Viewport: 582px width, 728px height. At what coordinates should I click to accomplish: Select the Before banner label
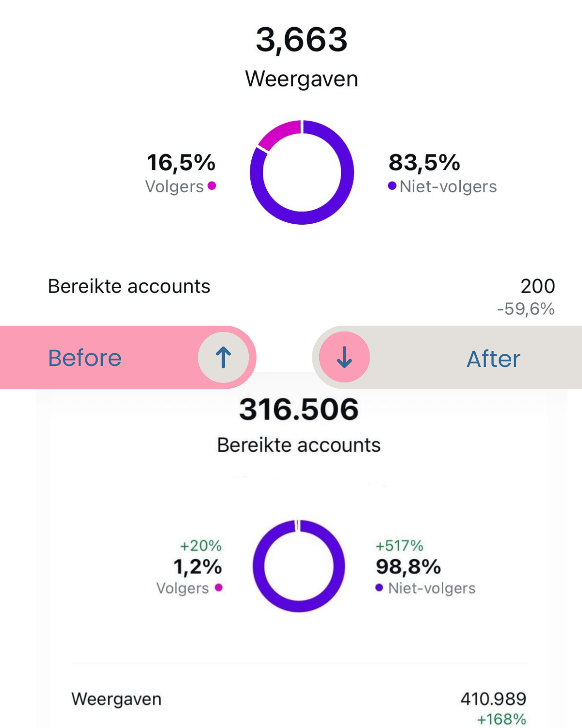[x=85, y=358]
